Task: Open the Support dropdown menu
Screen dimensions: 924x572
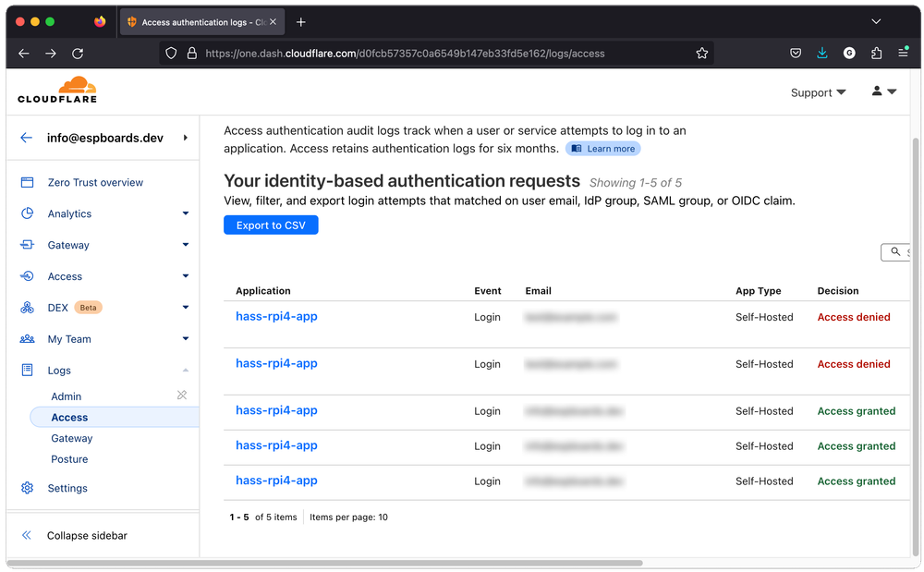Action: coord(818,92)
